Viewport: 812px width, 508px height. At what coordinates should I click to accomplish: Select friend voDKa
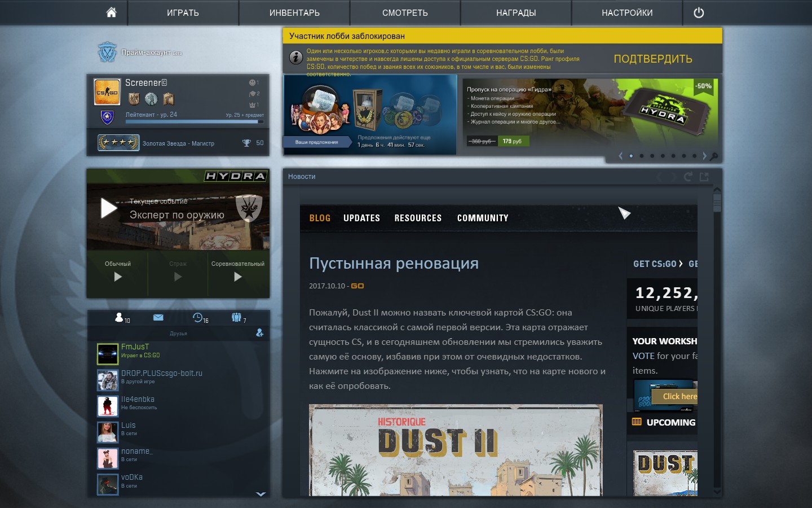click(x=178, y=484)
